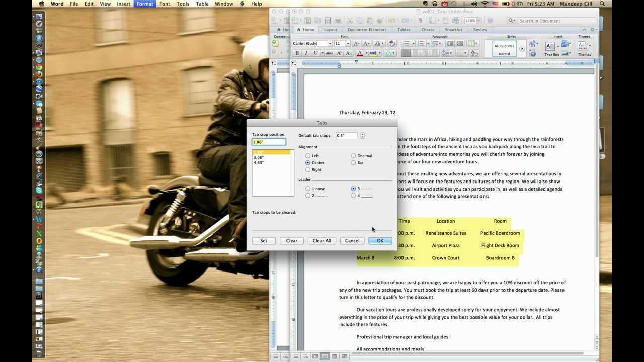Select Right alignment radio button
Image resolution: width=644 pixels, height=362 pixels.
[x=308, y=170]
